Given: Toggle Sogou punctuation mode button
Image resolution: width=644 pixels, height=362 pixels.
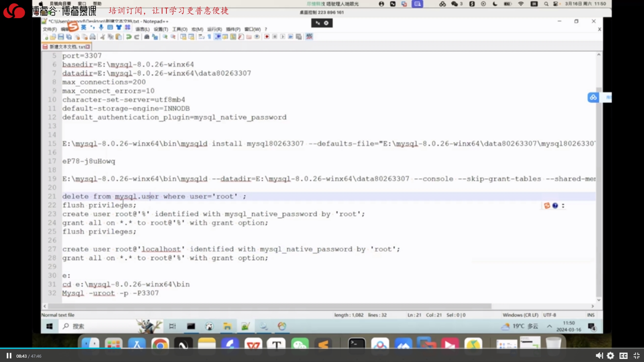Looking at the screenshot, I should (x=92, y=27).
